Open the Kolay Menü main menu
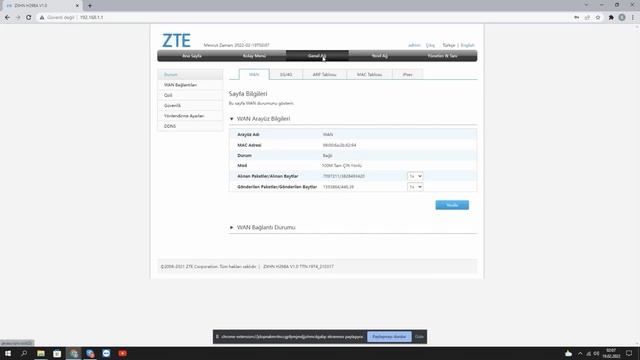This screenshot has height=360, width=640. [254, 56]
